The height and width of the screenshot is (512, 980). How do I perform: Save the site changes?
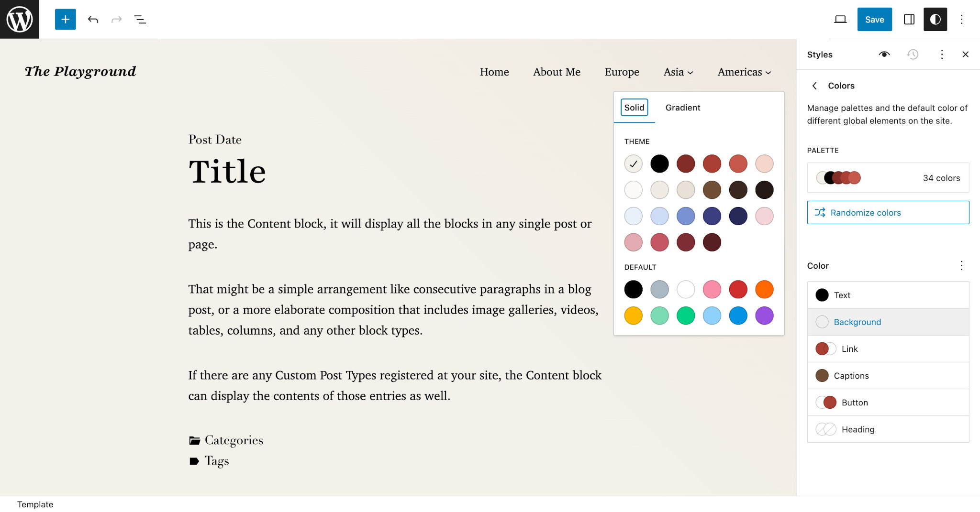[874, 20]
